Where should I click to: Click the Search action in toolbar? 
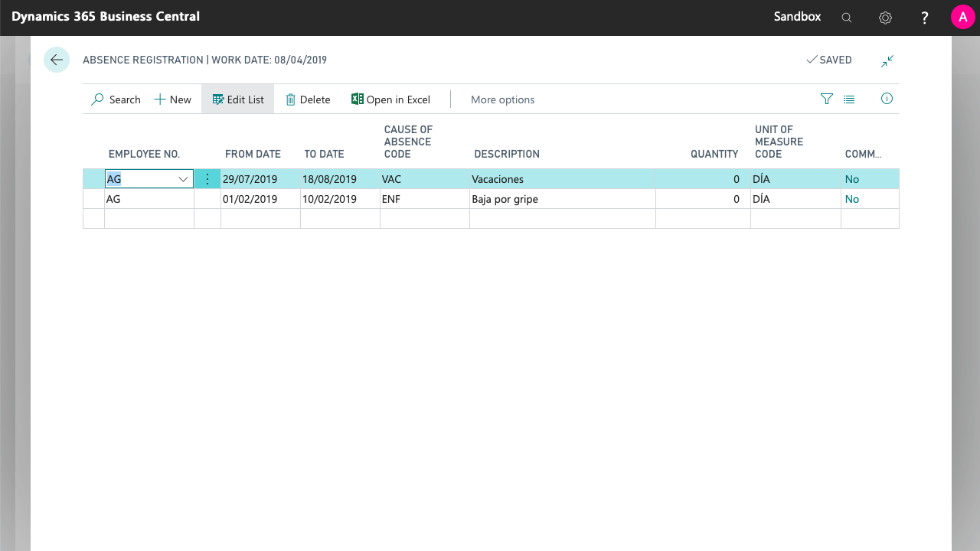click(x=116, y=99)
